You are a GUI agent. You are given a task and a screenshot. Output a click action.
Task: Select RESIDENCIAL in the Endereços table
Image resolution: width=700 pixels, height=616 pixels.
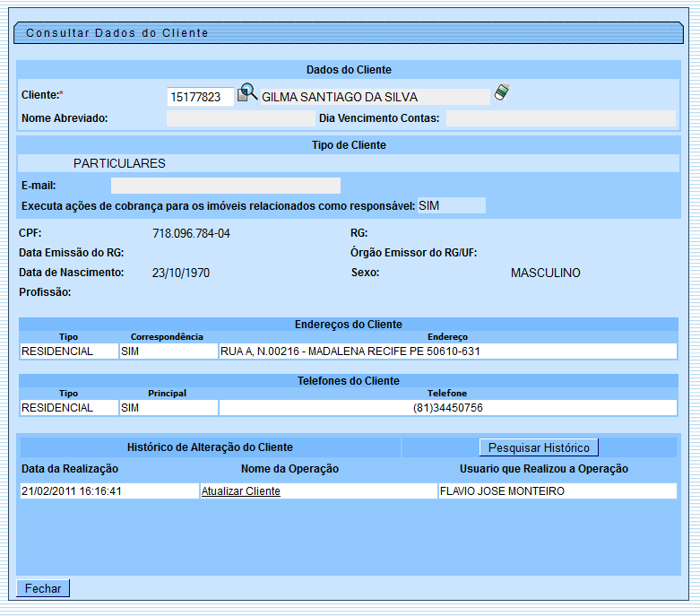click(x=68, y=351)
